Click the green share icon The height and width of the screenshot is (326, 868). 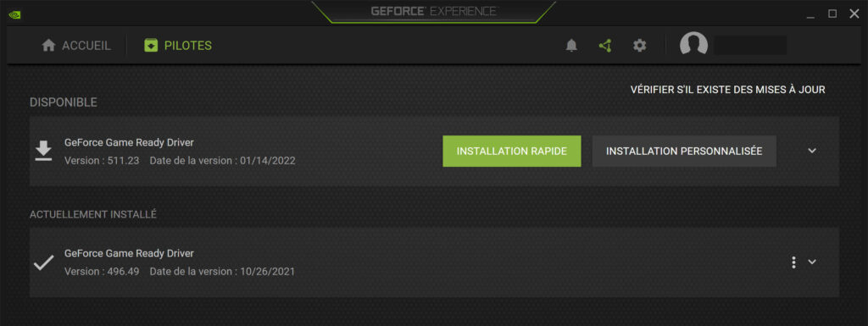(x=605, y=46)
